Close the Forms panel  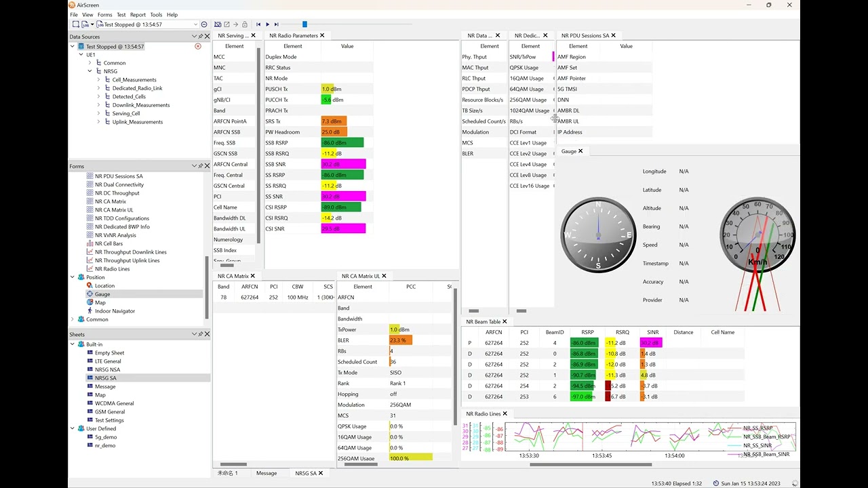[207, 165]
